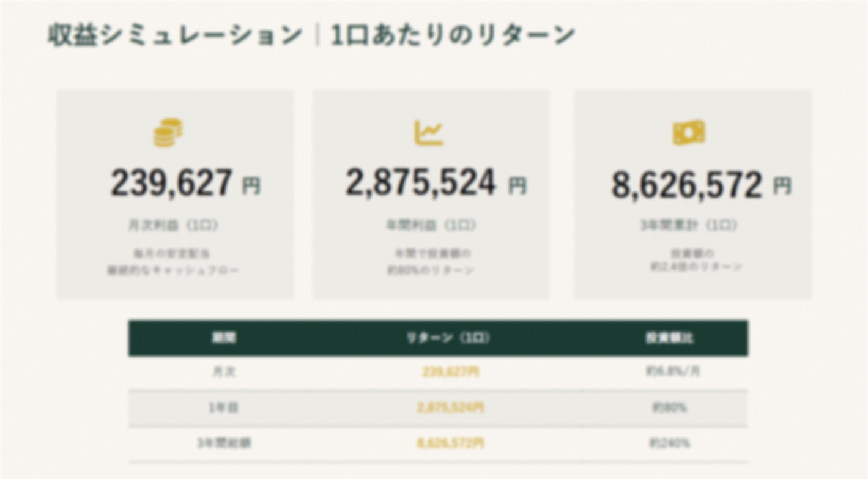Click the 月次利益（1口） card label
Viewport: 868px width, 479px height.
coord(173,226)
